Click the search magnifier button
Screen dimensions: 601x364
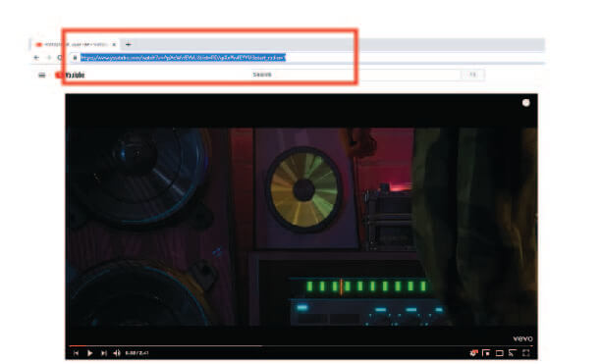[473, 75]
